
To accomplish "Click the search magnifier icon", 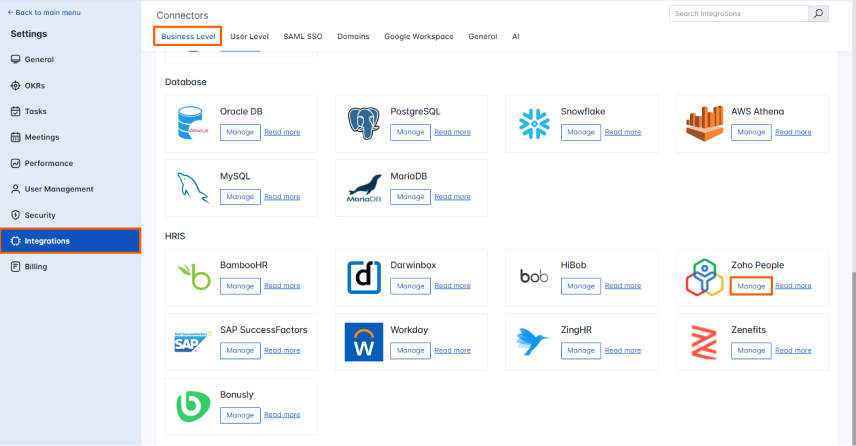I will click(818, 14).
